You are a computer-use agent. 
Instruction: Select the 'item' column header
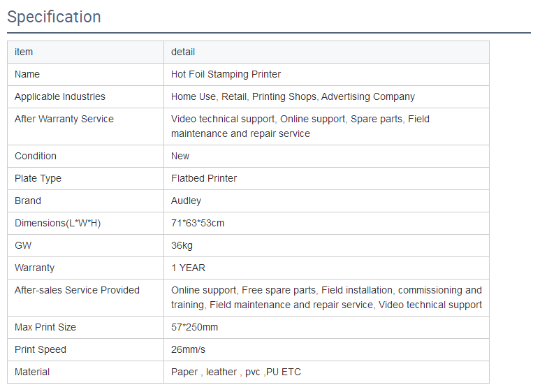tap(24, 52)
